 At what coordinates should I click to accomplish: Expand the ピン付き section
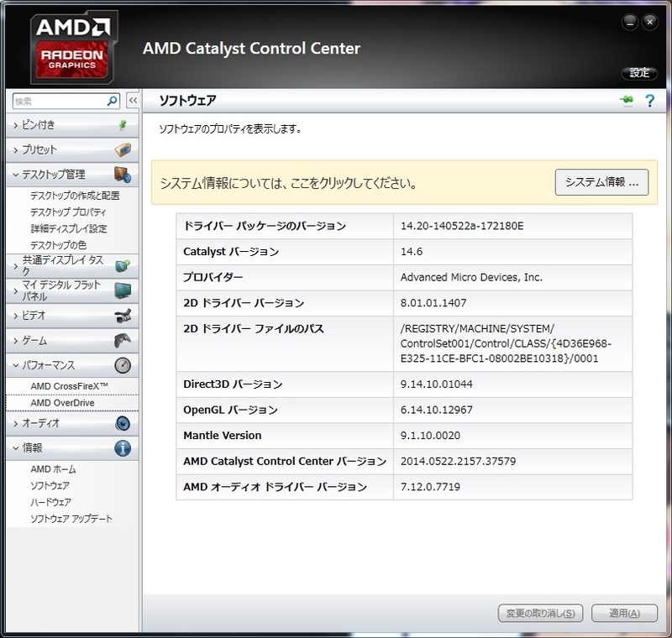click(72, 125)
